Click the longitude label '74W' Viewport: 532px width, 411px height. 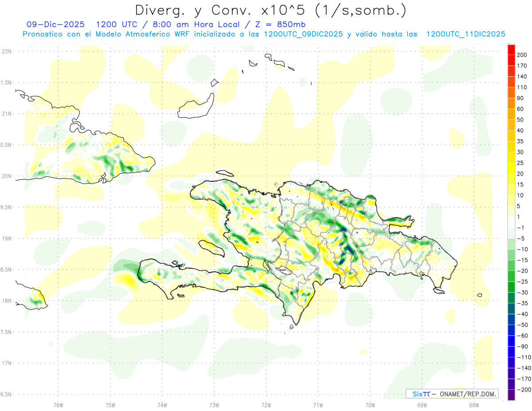162,405
